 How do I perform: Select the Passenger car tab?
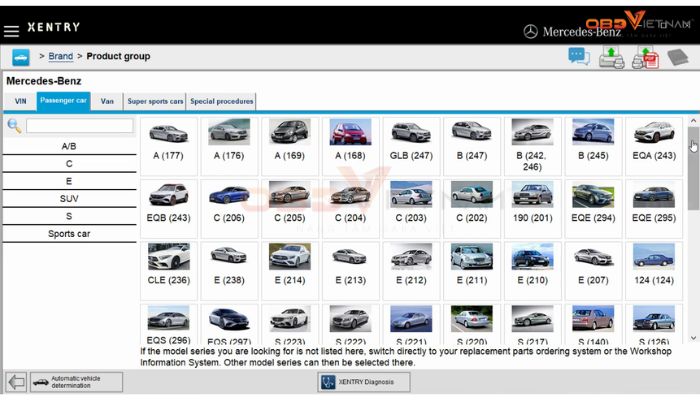pyautogui.click(x=63, y=100)
